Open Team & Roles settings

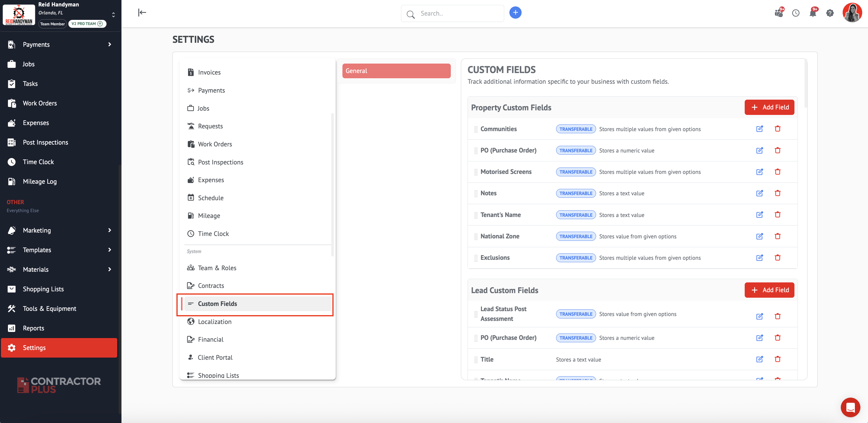pyautogui.click(x=217, y=268)
